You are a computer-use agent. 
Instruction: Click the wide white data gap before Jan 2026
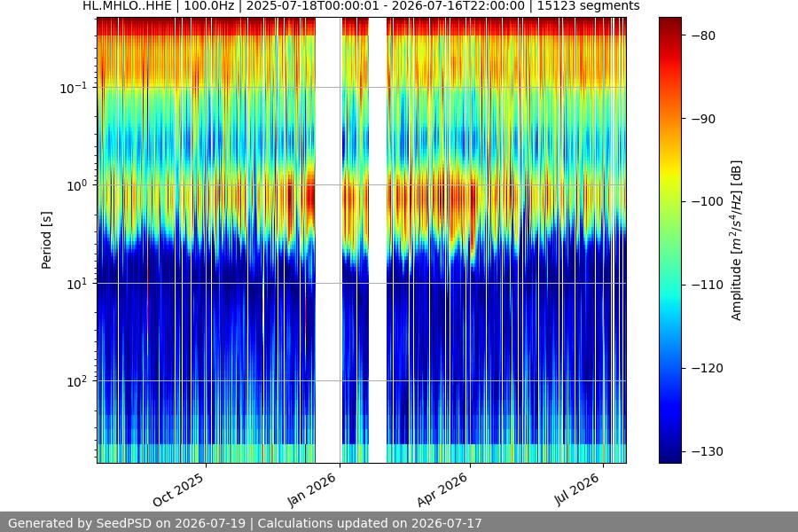pos(328,240)
